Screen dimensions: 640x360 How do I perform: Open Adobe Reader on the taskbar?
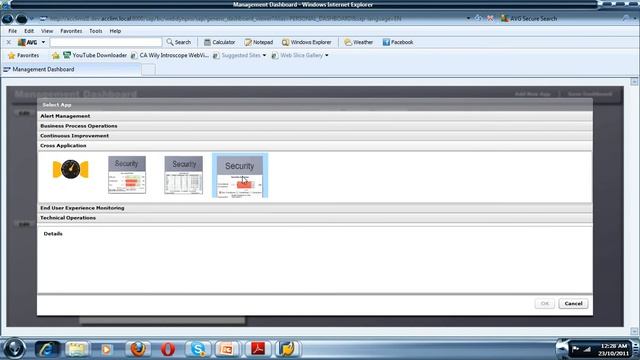point(258,349)
